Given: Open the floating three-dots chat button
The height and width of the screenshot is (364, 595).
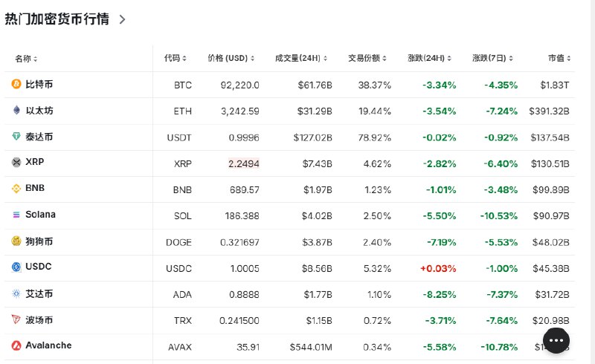Looking at the screenshot, I should tap(556, 340).
